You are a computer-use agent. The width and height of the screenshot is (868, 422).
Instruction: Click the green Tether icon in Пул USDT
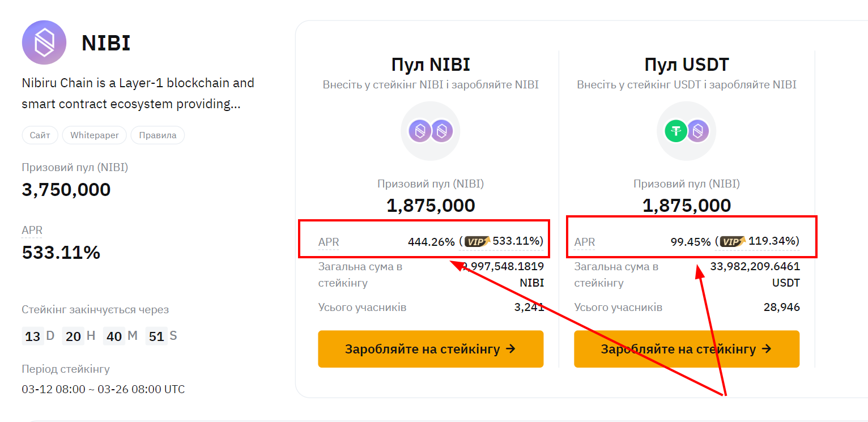click(676, 131)
